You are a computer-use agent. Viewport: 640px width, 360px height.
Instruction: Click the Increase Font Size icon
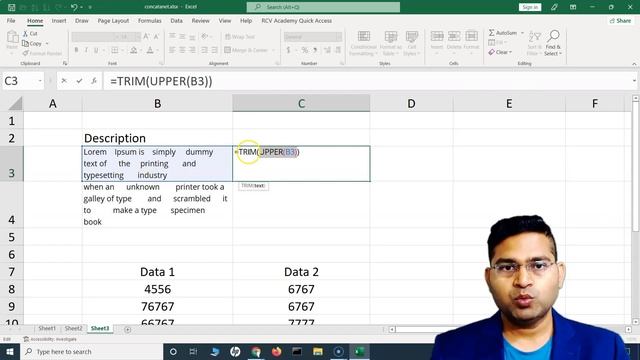click(147, 37)
